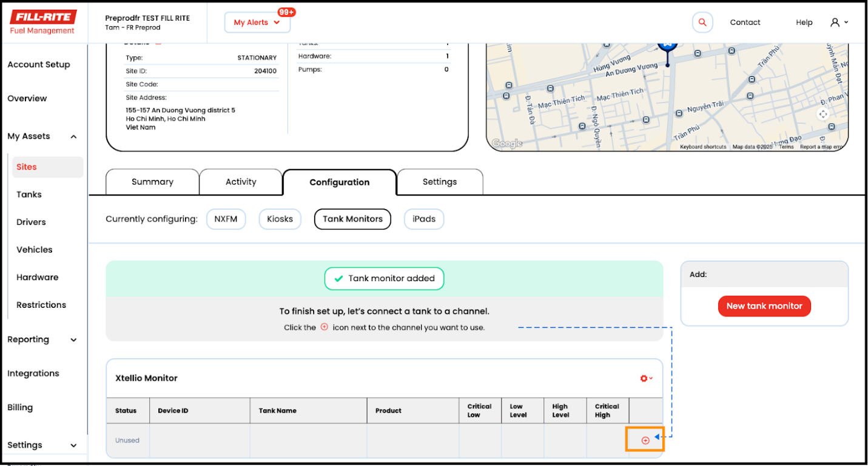Open Hardware in the sidebar
The image size is (868, 466).
coord(37,277)
